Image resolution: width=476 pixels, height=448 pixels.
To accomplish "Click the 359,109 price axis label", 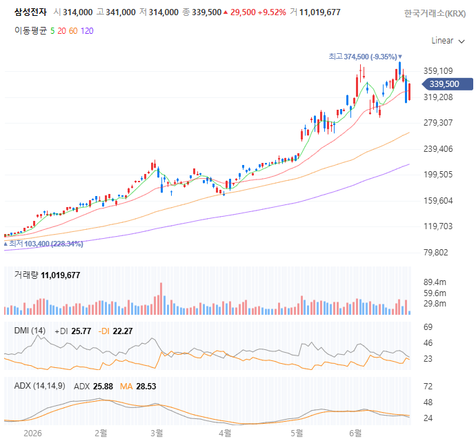I will (438, 71).
